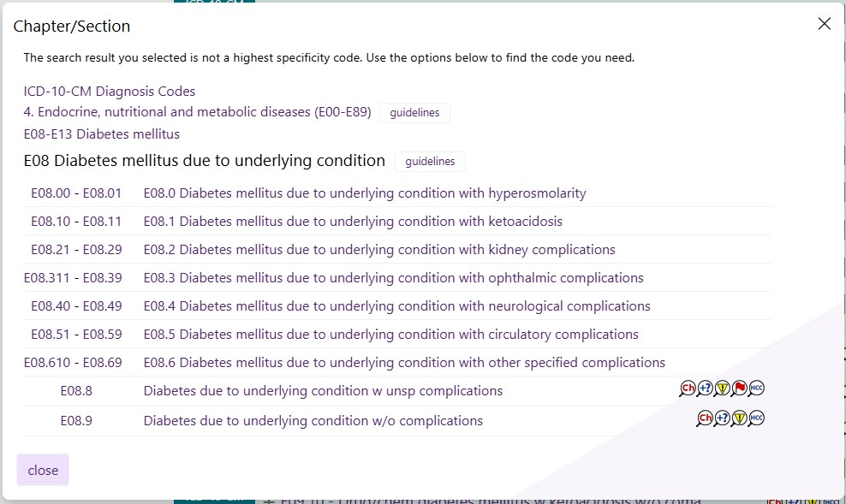Screen dimensions: 846x504
Task: Open E08-E13 Diabetes mellitus section link
Action: 101,134
